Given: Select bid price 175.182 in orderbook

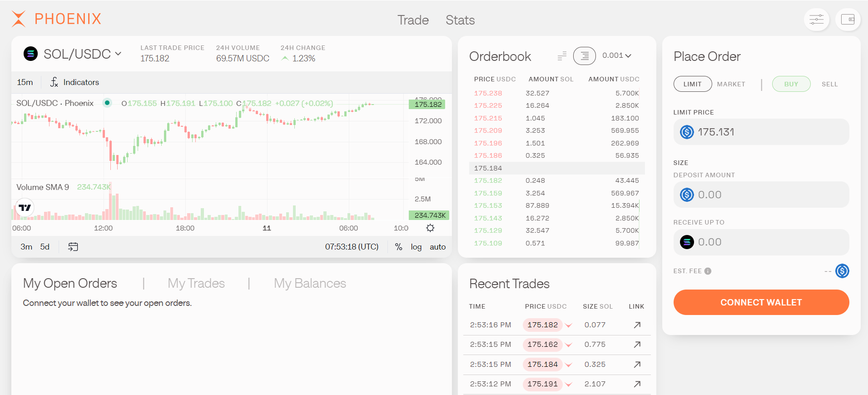Looking at the screenshot, I should tap(488, 180).
